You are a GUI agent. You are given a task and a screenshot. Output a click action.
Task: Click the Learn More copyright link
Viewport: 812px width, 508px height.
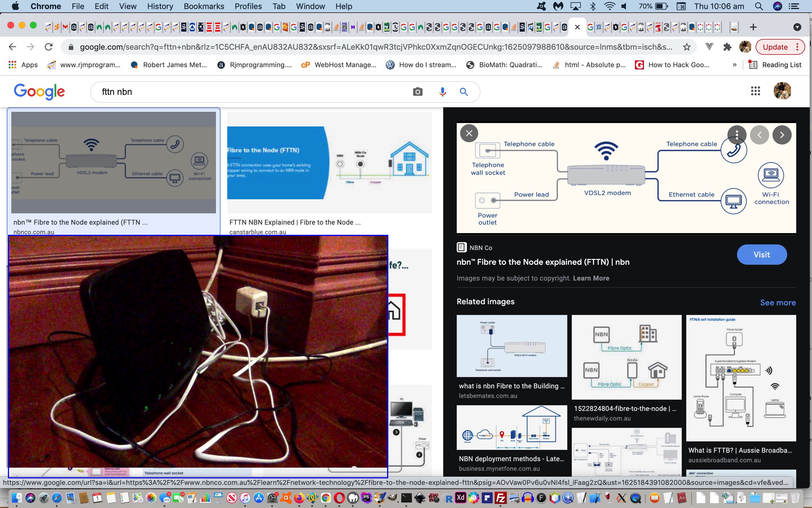pos(591,278)
